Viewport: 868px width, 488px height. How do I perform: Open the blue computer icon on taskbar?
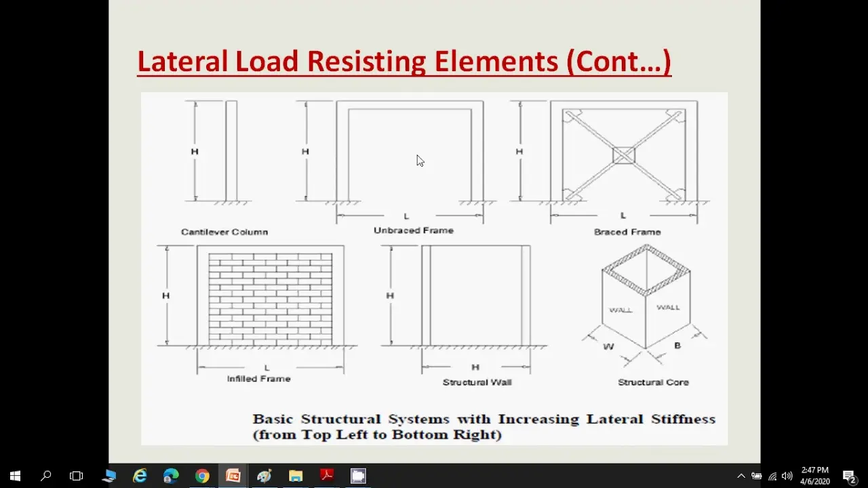[109, 476]
